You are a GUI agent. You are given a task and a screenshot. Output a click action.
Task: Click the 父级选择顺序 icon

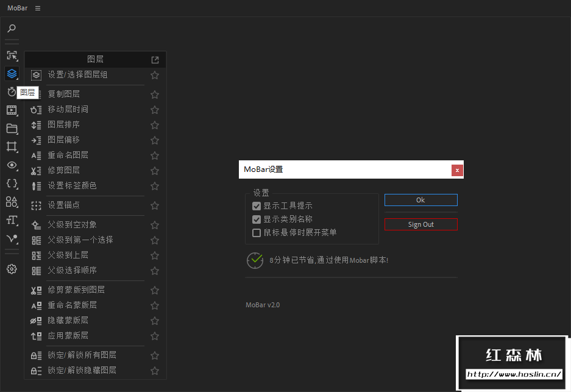(36, 271)
